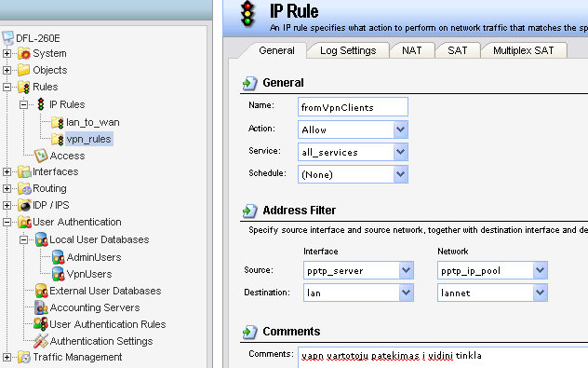
Task: Select the vpn_rules label in the tree
Action: (89, 139)
